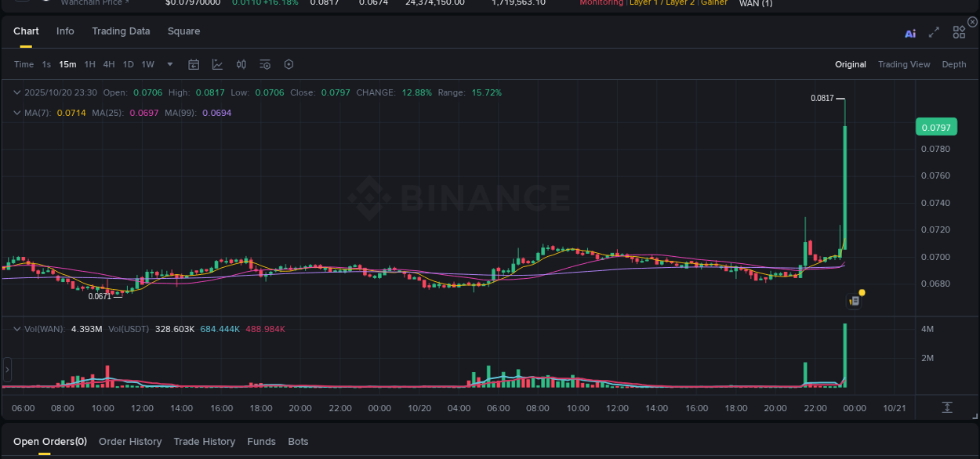This screenshot has width=980, height=459.
Task: Click the indicator comparison icon
Action: pyautogui.click(x=241, y=64)
